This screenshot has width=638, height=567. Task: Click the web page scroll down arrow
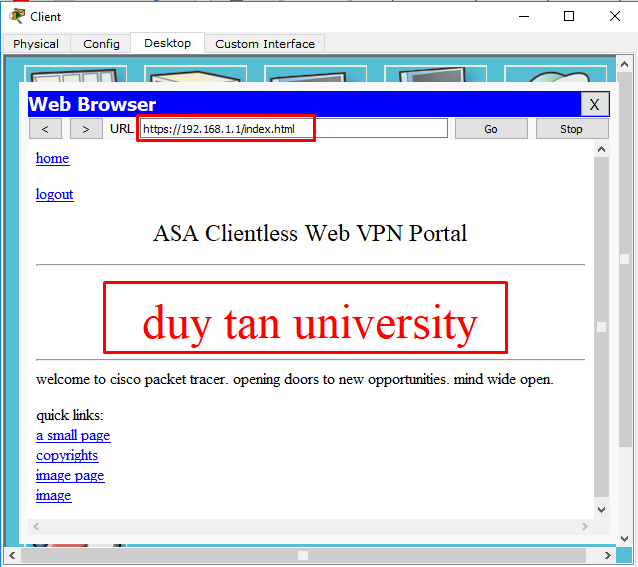tap(601, 509)
